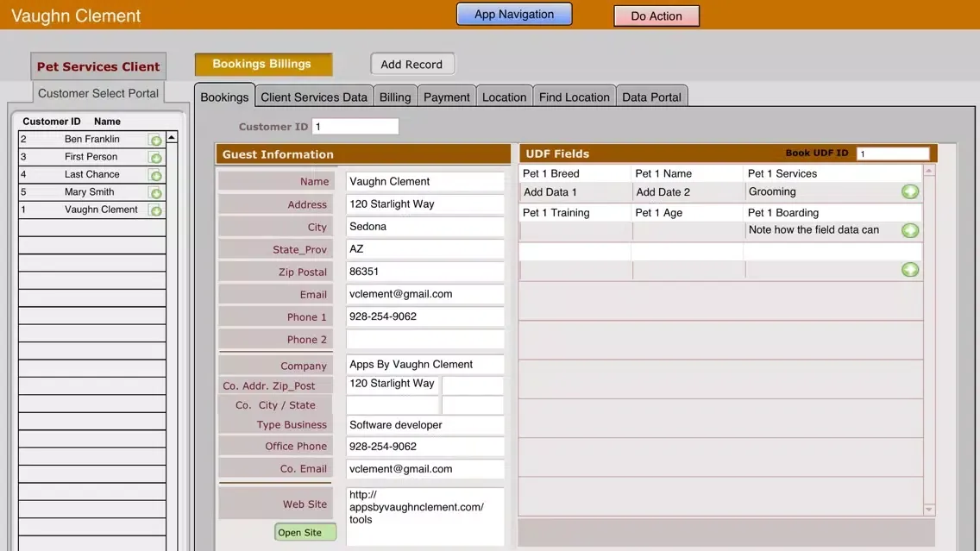Select the Customer Select Portal tab
The image size is (980, 551).
pyautogui.click(x=98, y=93)
